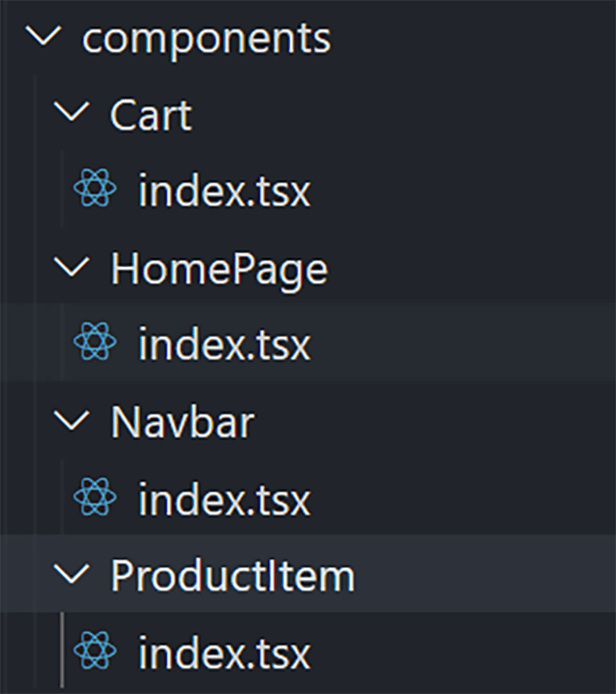Open the index.tsx file under Navbar

coord(224,500)
